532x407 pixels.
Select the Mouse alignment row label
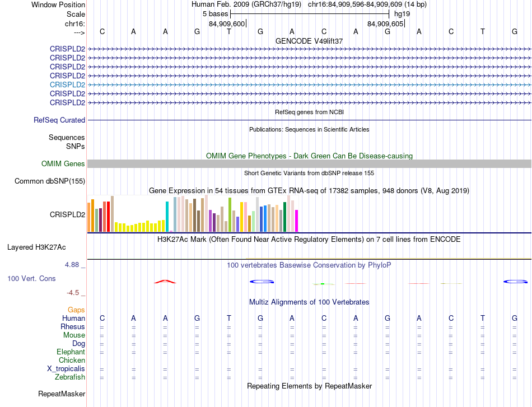click(74, 335)
